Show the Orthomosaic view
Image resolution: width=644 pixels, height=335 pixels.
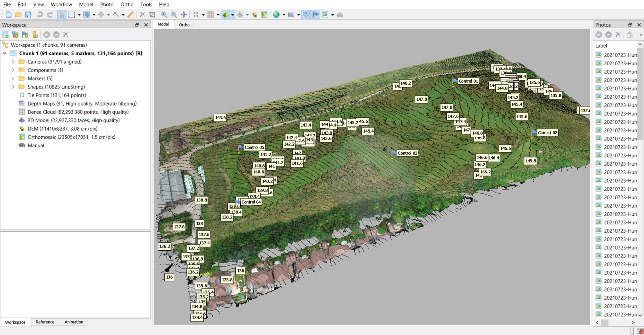click(x=264, y=15)
